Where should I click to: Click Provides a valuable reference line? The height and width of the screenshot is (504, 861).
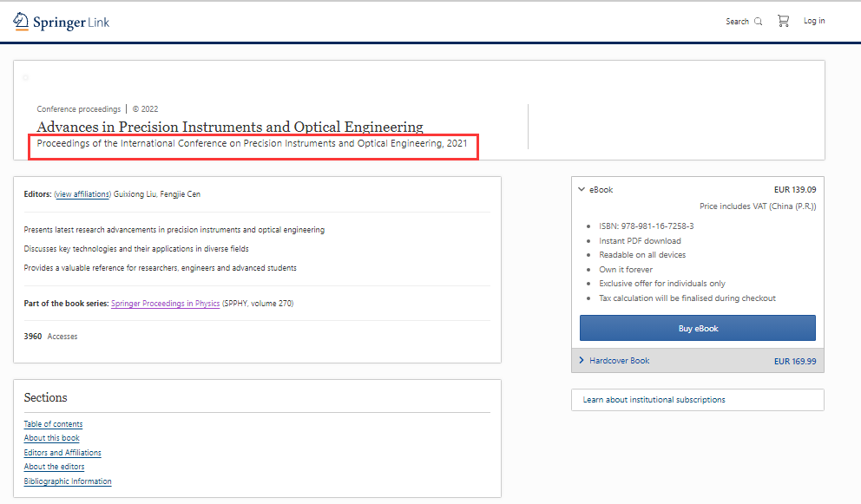(161, 268)
